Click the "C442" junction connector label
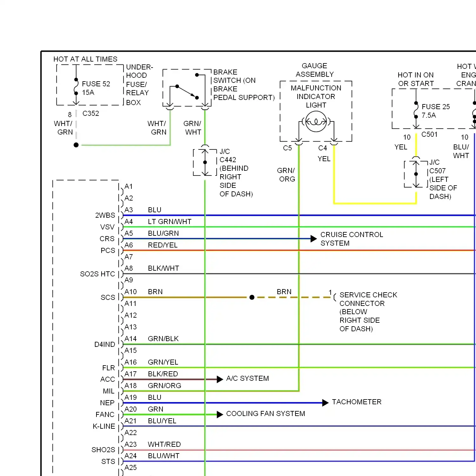Image resolution: width=476 pixels, height=476 pixels. [x=228, y=160]
